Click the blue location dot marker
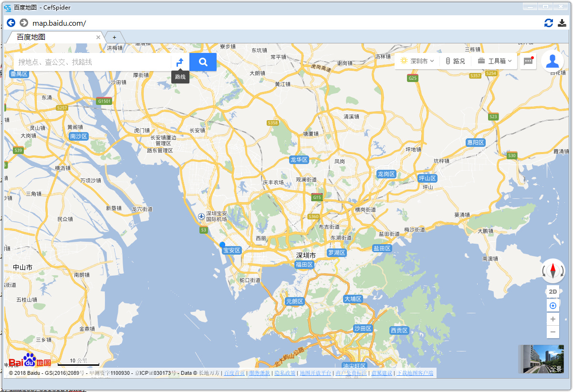 [x=222, y=245]
